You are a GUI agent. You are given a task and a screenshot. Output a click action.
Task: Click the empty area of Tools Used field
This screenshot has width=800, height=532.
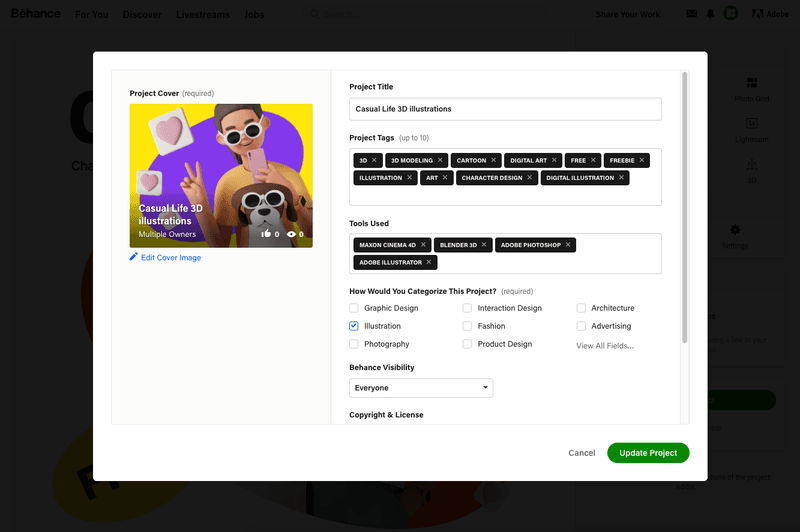(548, 262)
